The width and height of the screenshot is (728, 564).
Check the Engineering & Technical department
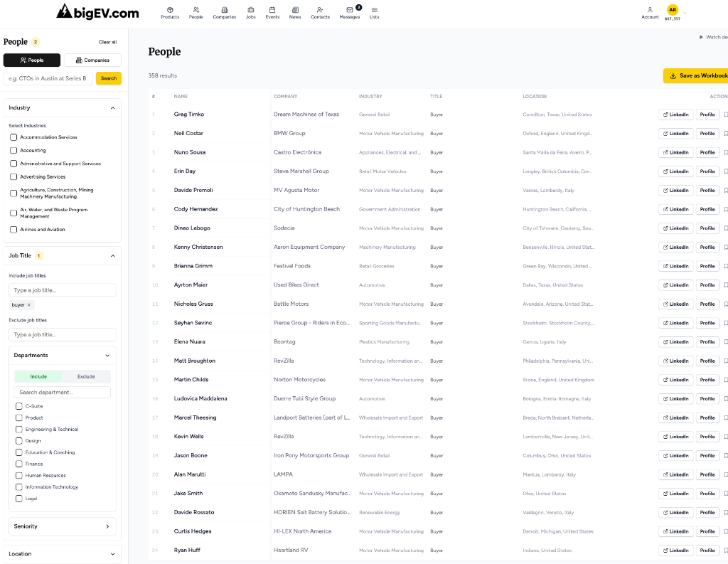point(19,430)
